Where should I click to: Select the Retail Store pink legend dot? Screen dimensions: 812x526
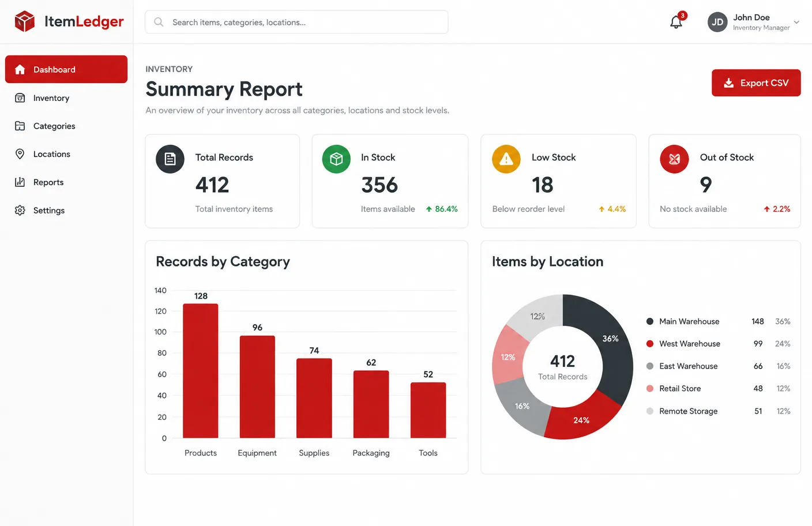[x=650, y=389]
